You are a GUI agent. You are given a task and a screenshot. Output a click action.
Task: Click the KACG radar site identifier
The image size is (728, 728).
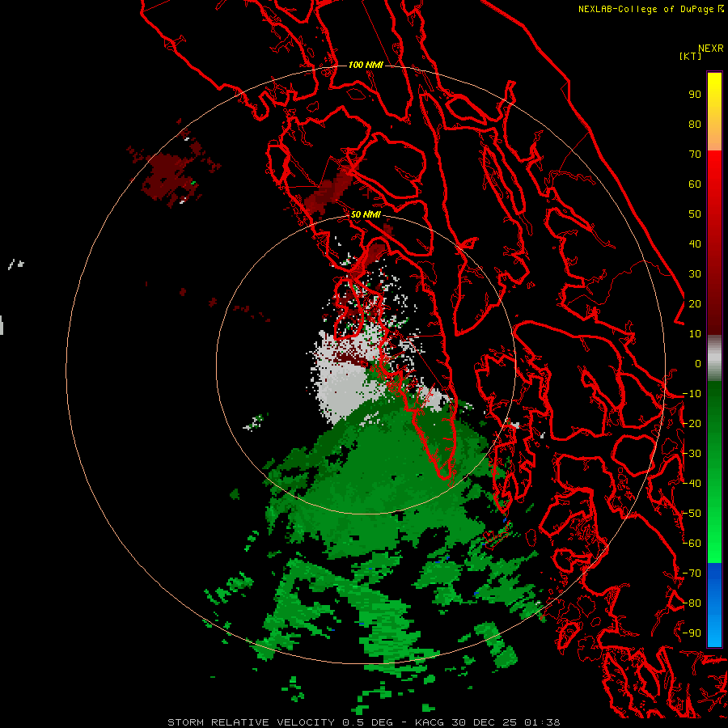[x=429, y=722]
